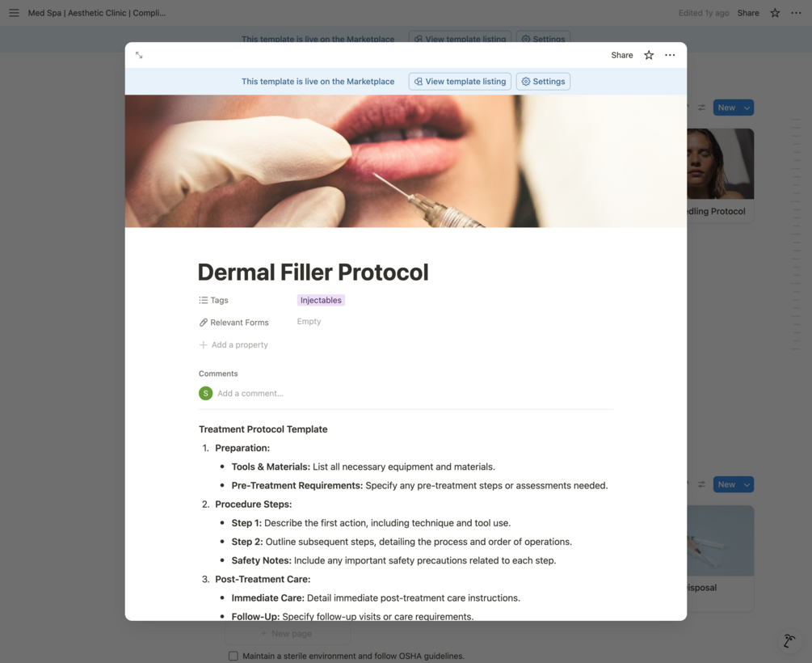Click Share in the modal header
This screenshot has height=663, width=812.
pos(622,55)
